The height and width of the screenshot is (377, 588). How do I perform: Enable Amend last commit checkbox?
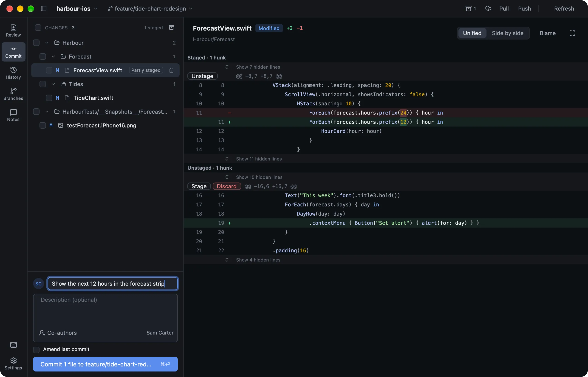[36, 350]
